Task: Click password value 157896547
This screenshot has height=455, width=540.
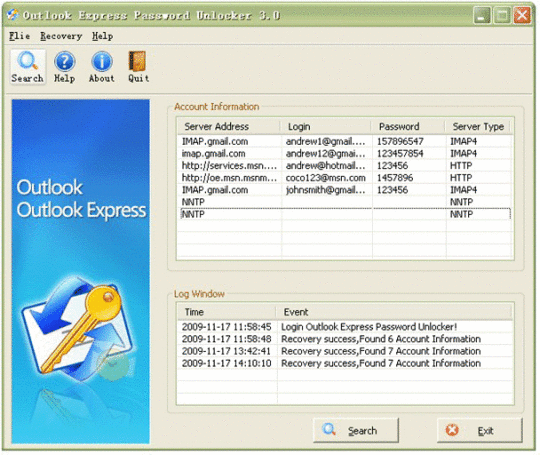Action: pyautogui.click(x=400, y=142)
